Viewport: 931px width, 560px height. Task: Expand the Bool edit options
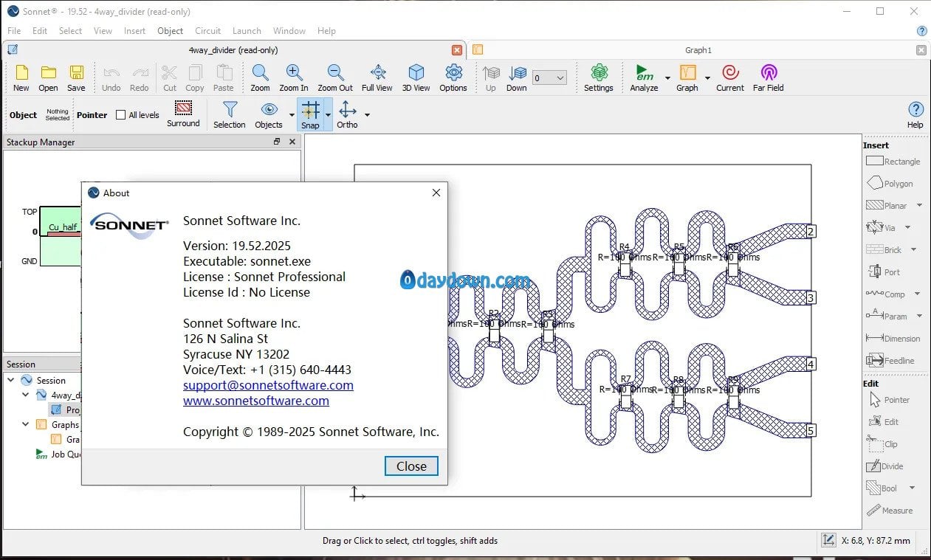click(912, 488)
